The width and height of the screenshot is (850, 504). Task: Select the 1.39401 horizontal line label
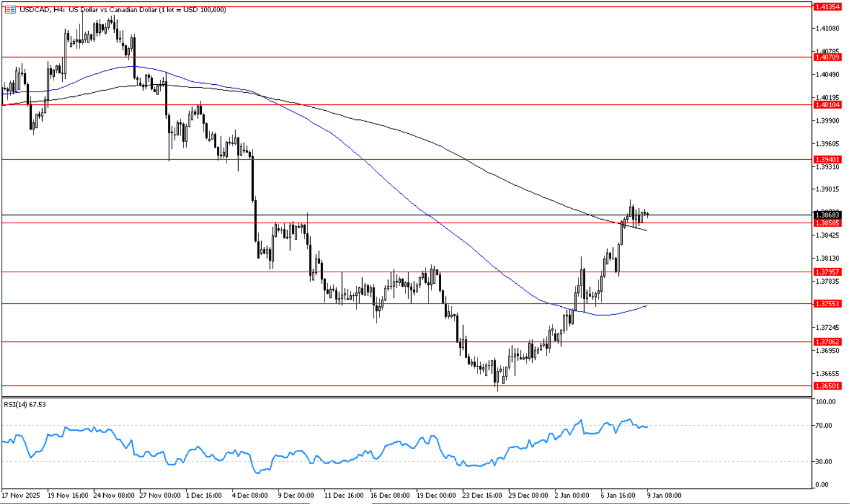point(827,159)
